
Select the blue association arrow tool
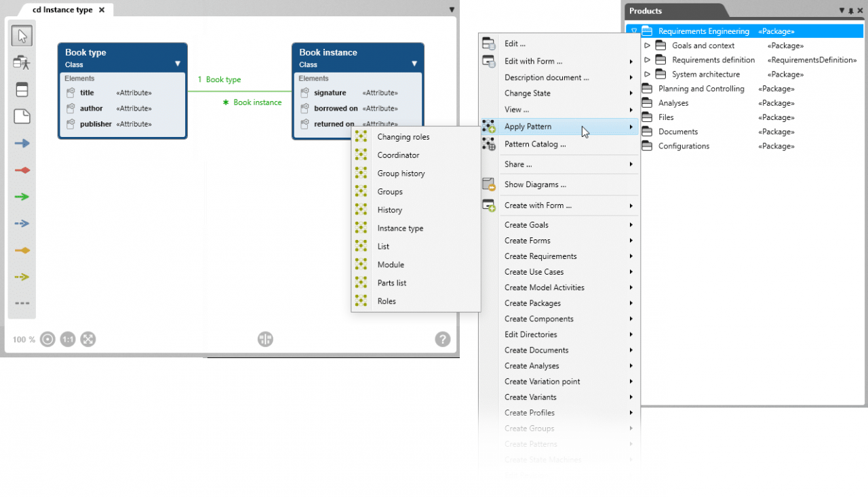(21, 143)
